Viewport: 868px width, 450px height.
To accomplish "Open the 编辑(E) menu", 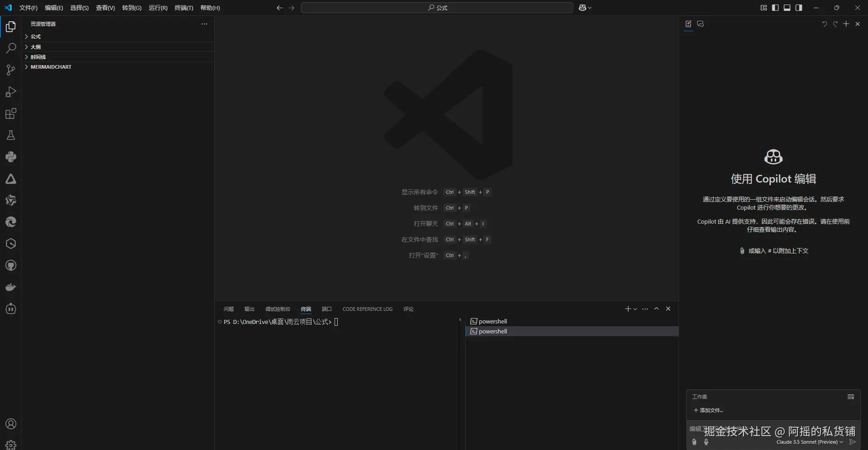I will pyautogui.click(x=54, y=8).
